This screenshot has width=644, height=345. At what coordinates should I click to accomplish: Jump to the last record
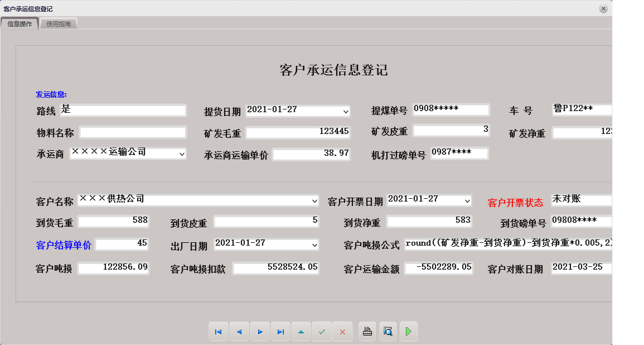click(280, 331)
